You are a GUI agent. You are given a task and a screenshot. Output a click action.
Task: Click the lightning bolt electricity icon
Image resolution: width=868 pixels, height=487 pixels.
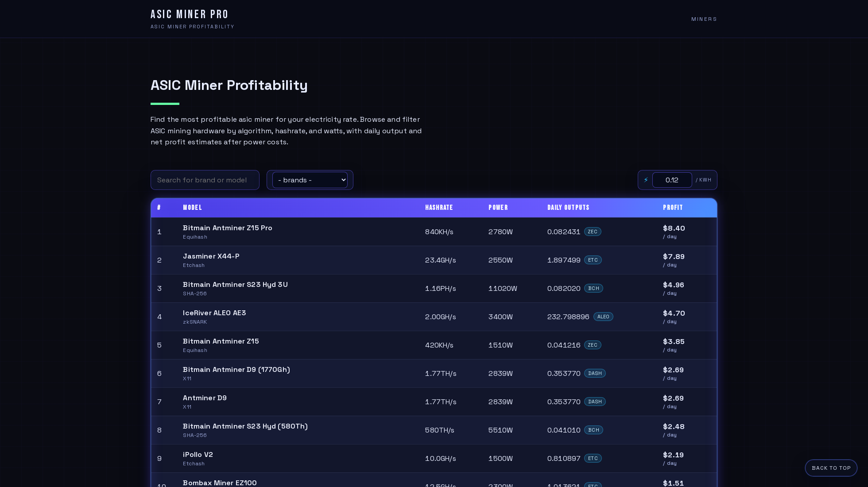pyautogui.click(x=646, y=180)
